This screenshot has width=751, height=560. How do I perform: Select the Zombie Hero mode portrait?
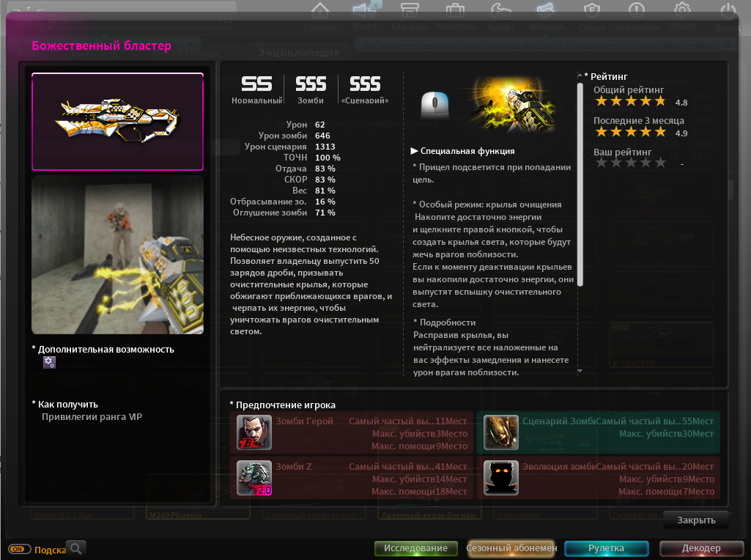(254, 432)
